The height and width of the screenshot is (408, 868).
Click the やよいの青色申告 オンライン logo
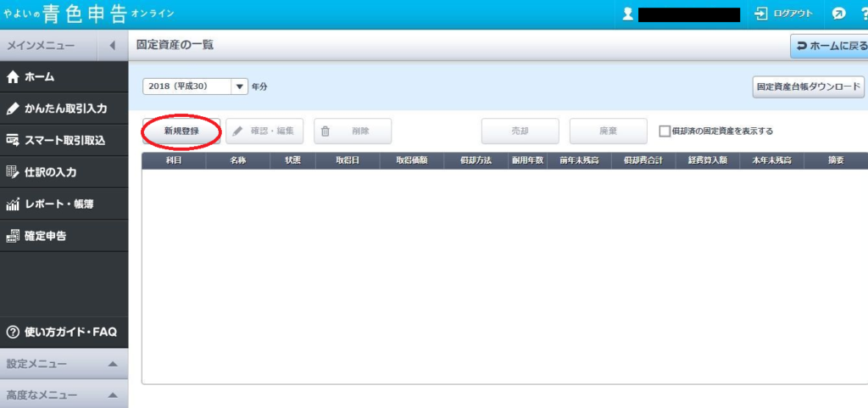pos(88,14)
